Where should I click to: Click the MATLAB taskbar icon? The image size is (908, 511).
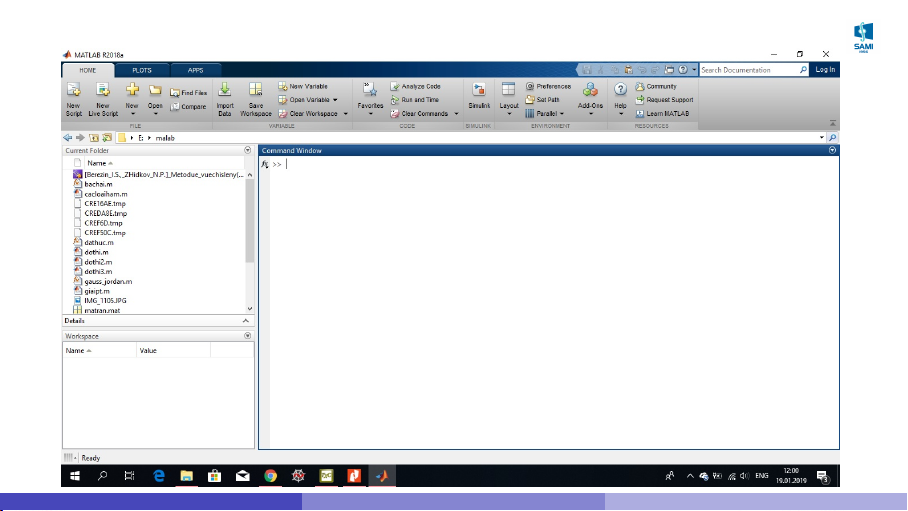[382, 476]
